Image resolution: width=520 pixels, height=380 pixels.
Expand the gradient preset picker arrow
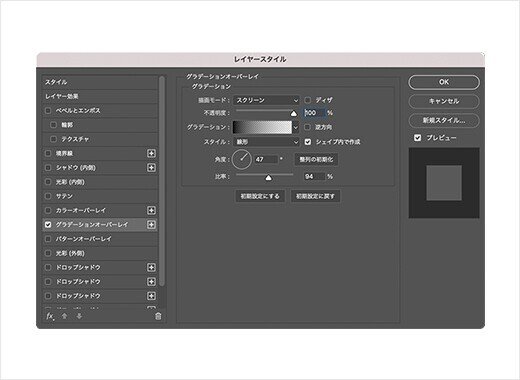tap(296, 127)
